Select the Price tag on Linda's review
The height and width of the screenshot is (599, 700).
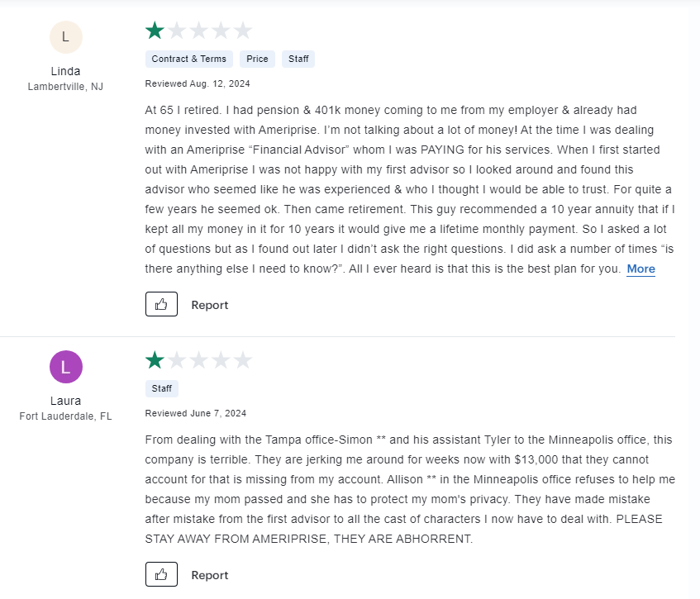[257, 59]
